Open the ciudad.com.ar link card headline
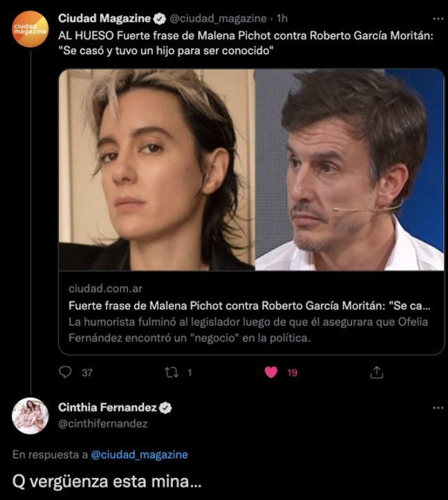The width and height of the screenshot is (448, 500). pyautogui.click(x=249, y=305)
